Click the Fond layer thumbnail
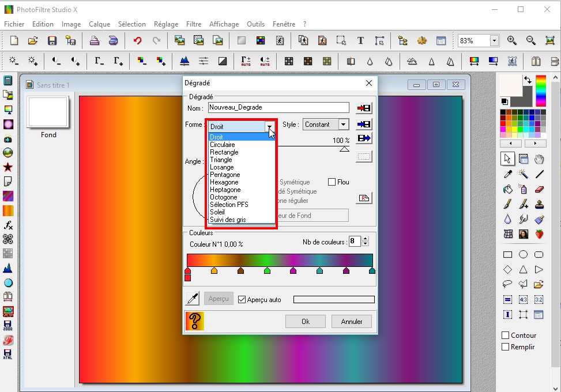 pyautogui.click(x=48, y=112)
